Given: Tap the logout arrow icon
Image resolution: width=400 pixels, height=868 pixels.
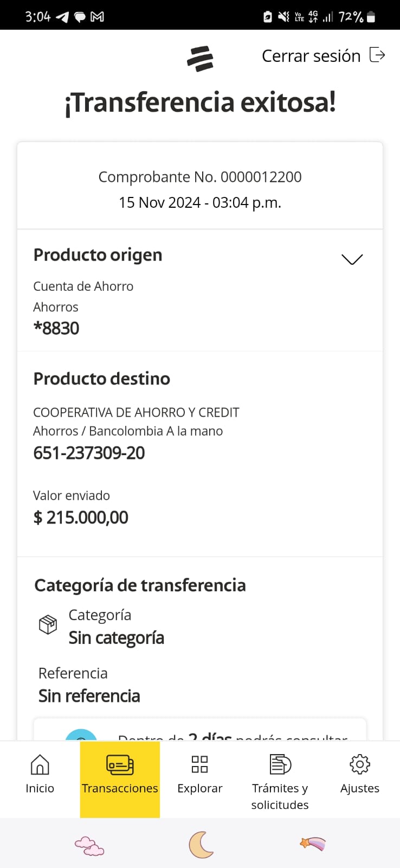Looking at the screenshot, I should 377,55.
